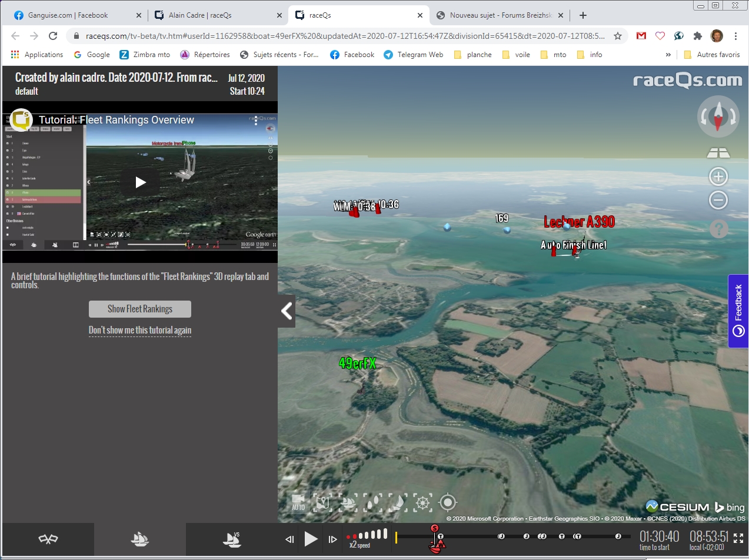This screenshot has height=560, width=749.
Task: Open the tutorial video more options menu
Action: pyautogui.click(x=256, y=120)
